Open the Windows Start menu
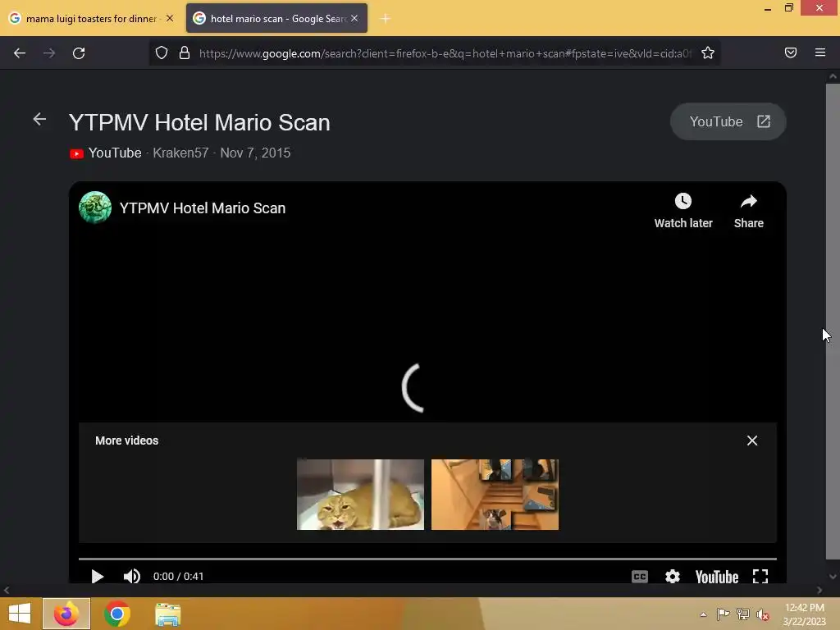840x630 pixels. click(x=20, y=614)
